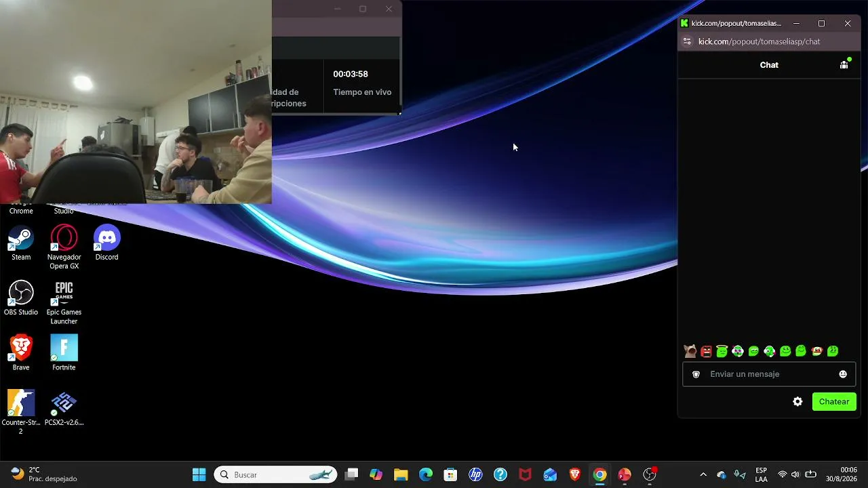Image resolution: width=868 pixels, height=488 pixels.
Task: Open the Brave desktop shortcut
Action: (x=21, y=352)
